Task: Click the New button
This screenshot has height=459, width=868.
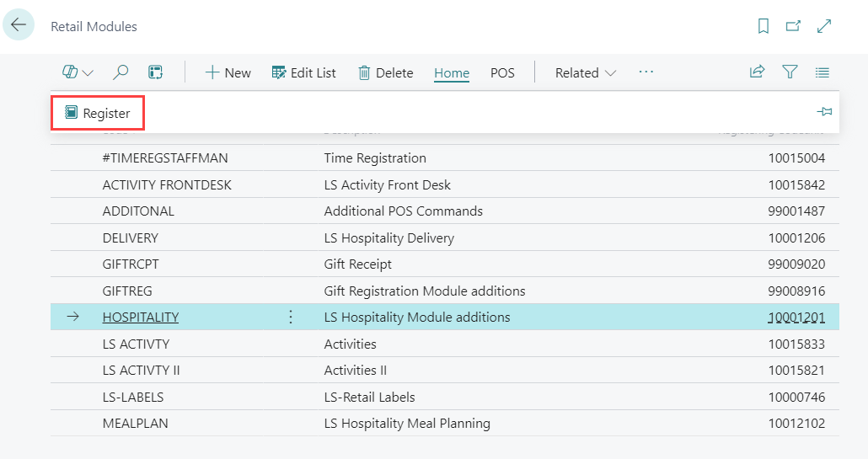Action: [228, 72]
